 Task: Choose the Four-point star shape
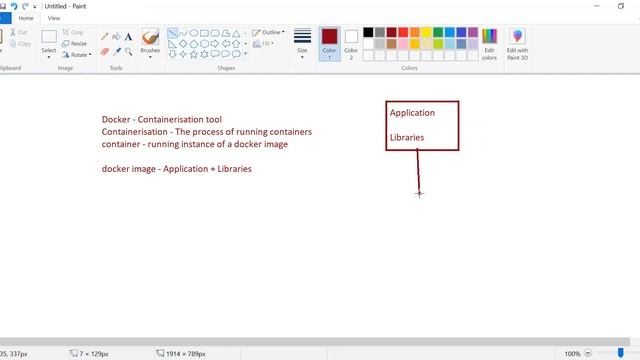(183, 54)
